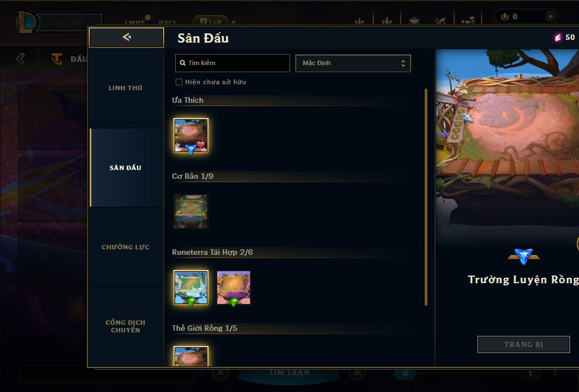579x392 pixels.
Task: Open the Cổng Dịch Chuyển tab
Action: pyautogui.click(x=125, y=326)
